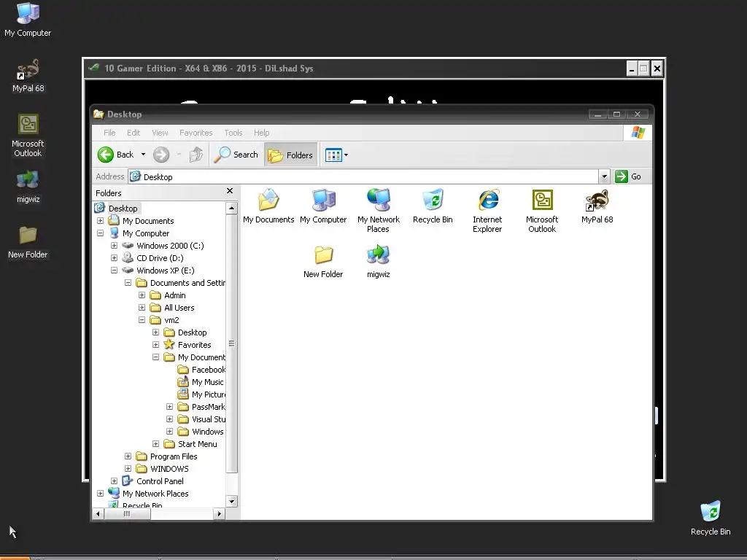The height and width of the screenshot is (560, 747).
Task: Select My Computer icon on the desktop
Action: point(28,20)
